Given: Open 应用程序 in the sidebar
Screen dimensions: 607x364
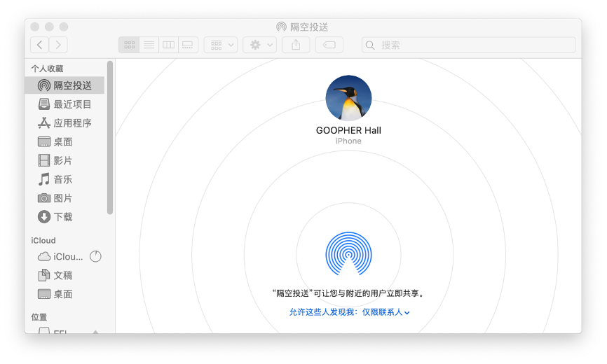Looking at the screenshot, I should point(64,123).
